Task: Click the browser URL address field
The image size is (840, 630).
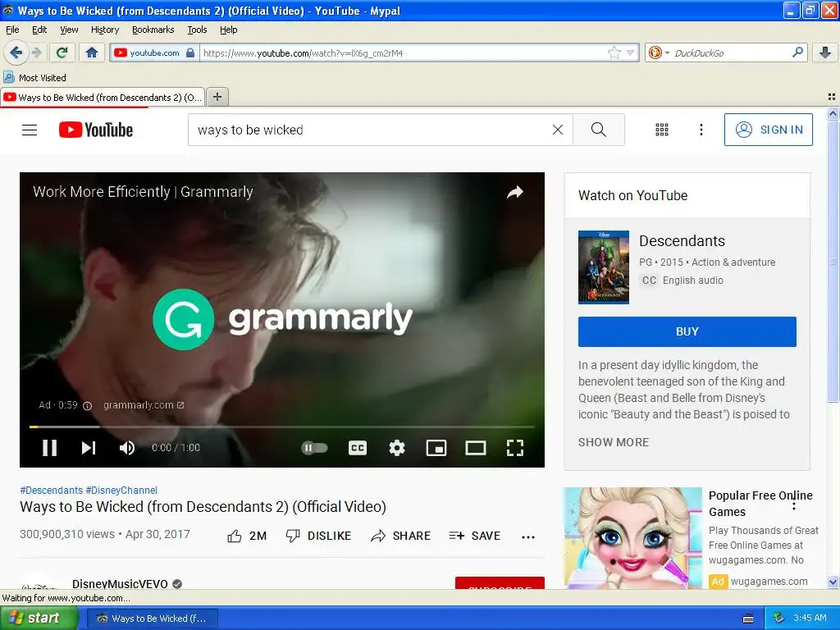Action: 403,53
